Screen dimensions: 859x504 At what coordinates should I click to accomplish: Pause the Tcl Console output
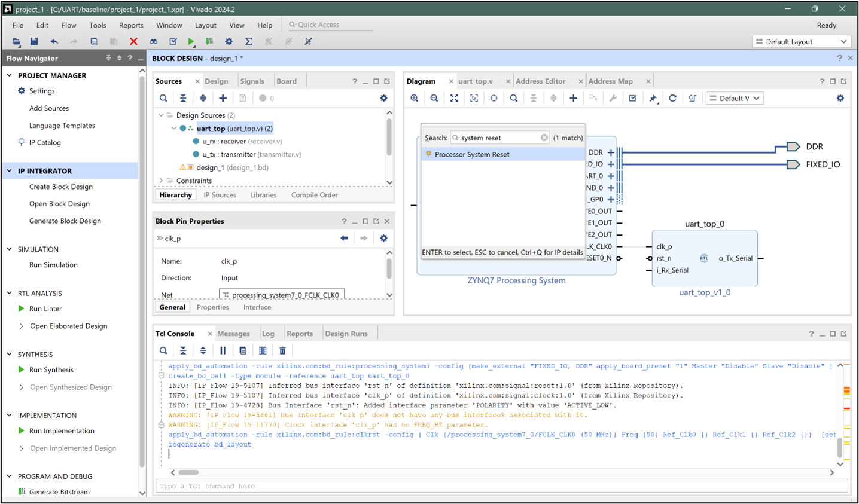pyautogui.click(x=222, y=350)
